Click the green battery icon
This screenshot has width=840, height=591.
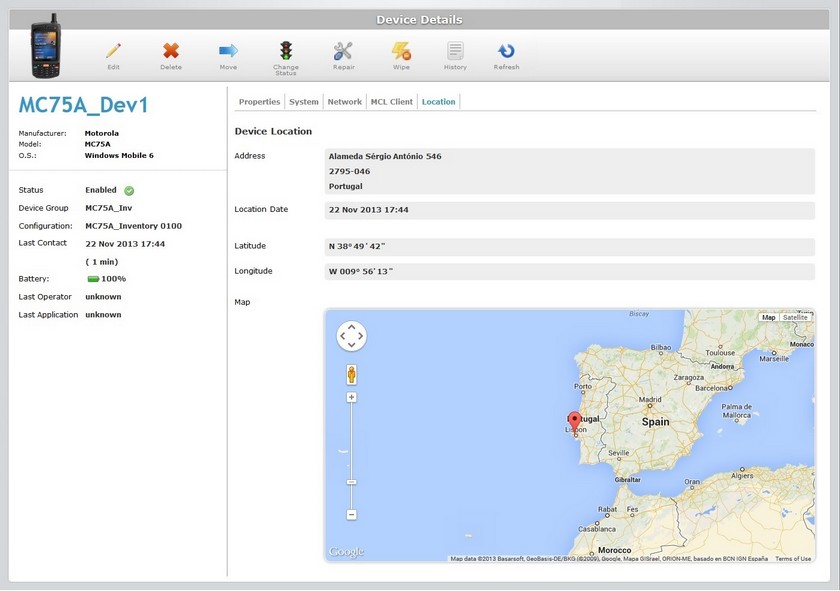click(x=93, y=279)
